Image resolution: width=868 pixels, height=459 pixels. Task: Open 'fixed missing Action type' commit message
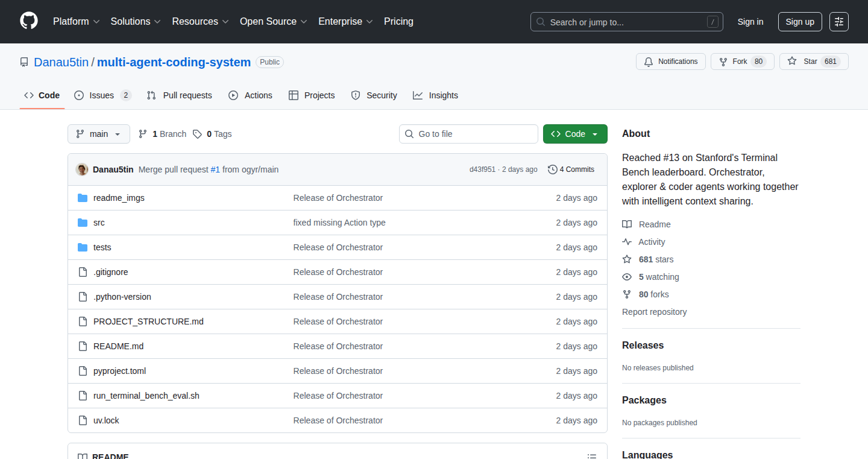339,223
